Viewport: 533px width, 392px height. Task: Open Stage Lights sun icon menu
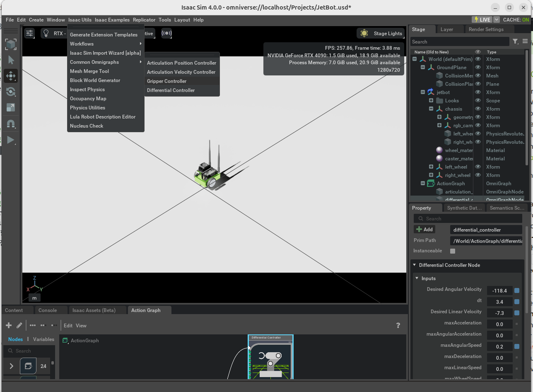pyautogui.click(x=364, y=34)
